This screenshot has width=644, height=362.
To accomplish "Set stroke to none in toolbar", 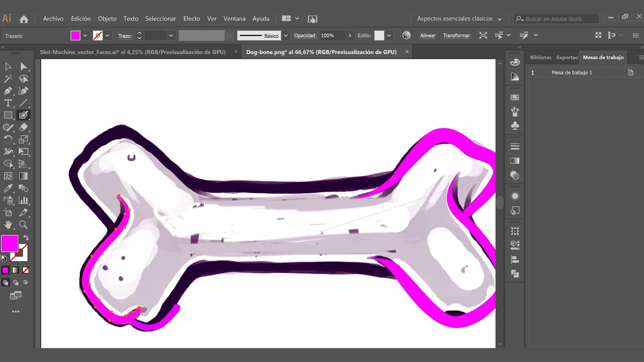I will (97, 35).
